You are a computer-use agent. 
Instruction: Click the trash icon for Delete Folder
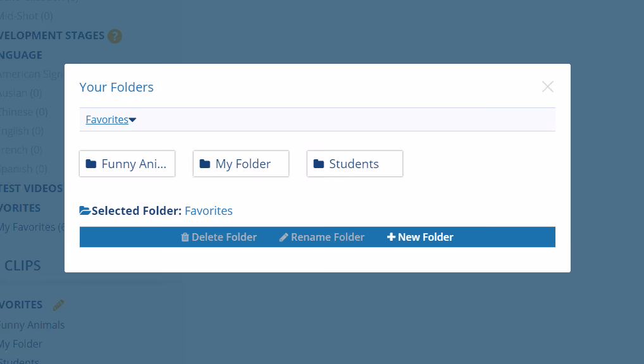185,238
